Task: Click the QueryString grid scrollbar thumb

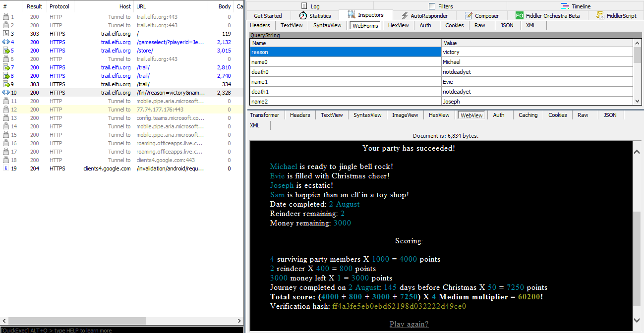Action: (637, 55)
